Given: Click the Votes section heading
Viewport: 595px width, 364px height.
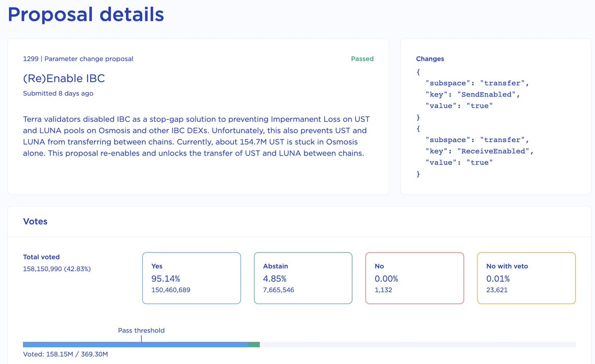Looking at the screenshot, I should tap(35, 221).
